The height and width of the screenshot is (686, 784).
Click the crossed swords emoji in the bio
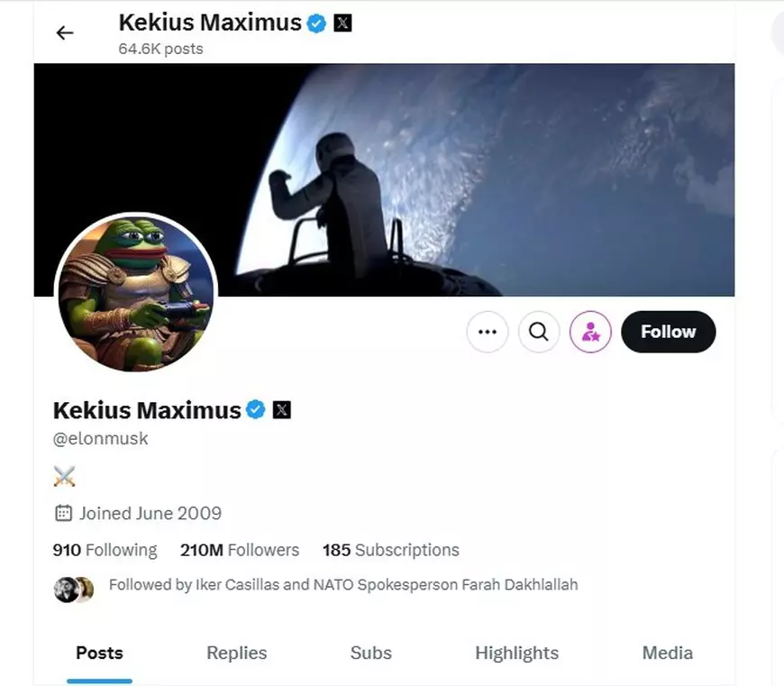tap(63, 476)
